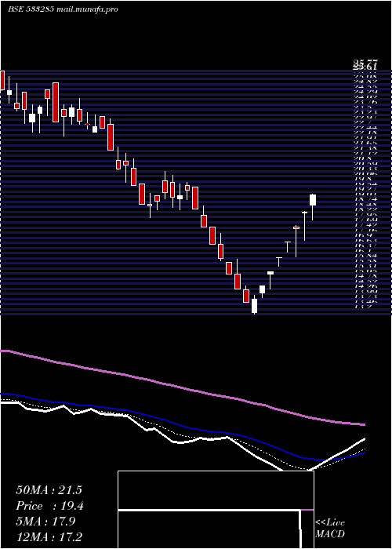Click the lowest white candlestick at chart bottom
Viewport: 392px width, 549px height.
[254, 306]
